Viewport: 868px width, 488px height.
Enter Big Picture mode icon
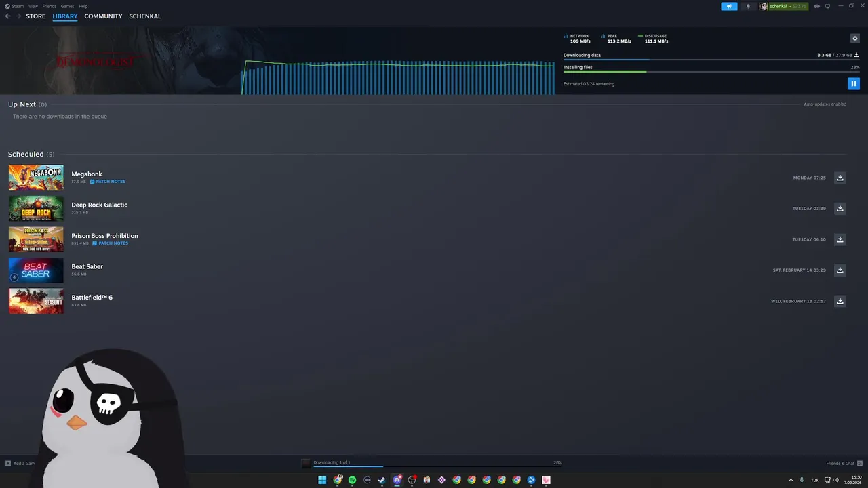[827, 6]
